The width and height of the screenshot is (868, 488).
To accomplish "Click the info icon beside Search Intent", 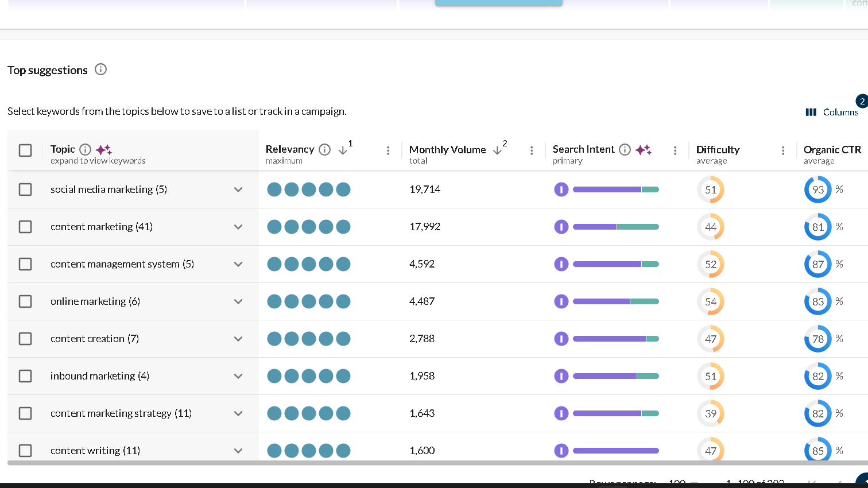I will (625, 149).
